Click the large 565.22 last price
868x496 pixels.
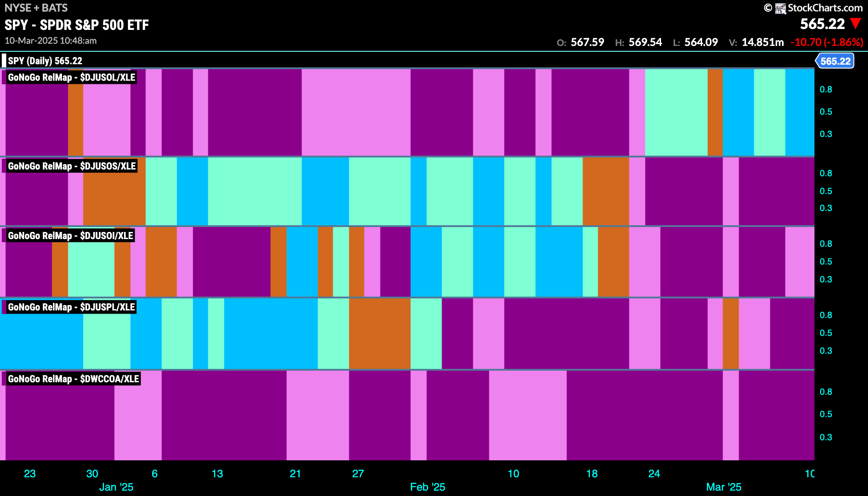pyautogui.click(x=823, y=24)
